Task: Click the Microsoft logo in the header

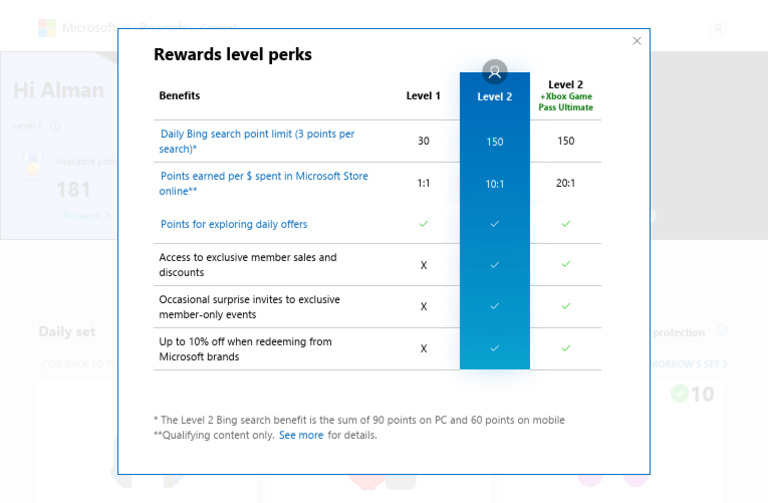Action: pyautogui.click(x=47, y=28)
